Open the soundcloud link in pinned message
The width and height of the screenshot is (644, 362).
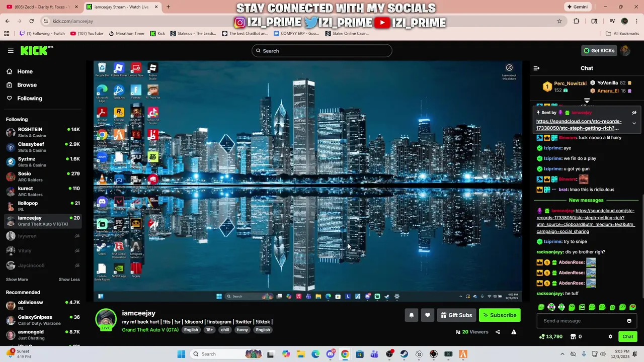click(579, 125)
